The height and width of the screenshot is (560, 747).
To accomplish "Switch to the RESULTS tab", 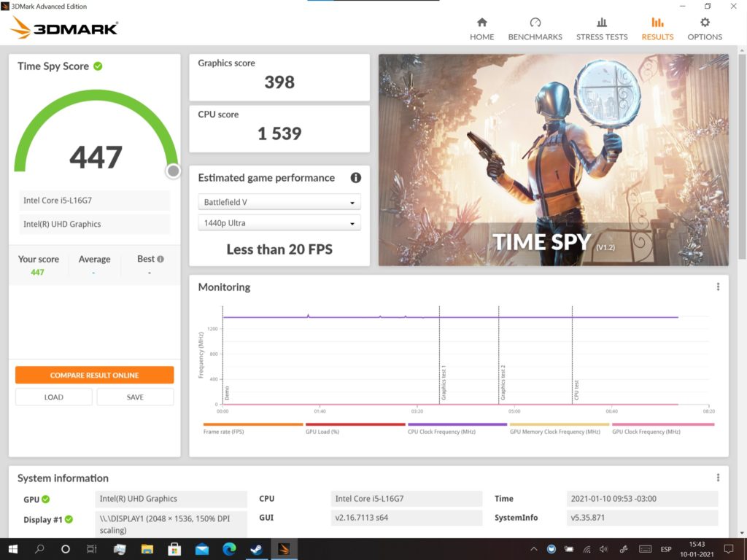I will pyautogui.click(x=657, y=28).
